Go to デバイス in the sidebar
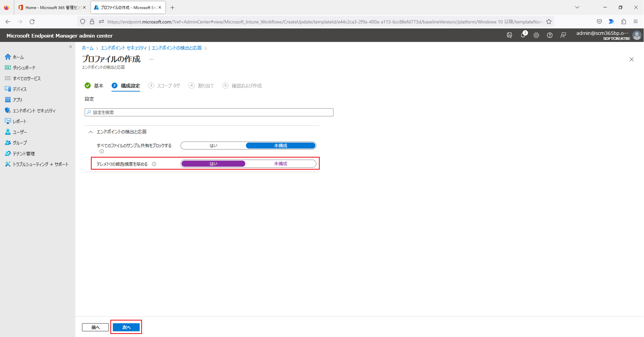644x337 pixels. [x=19, y=89]
